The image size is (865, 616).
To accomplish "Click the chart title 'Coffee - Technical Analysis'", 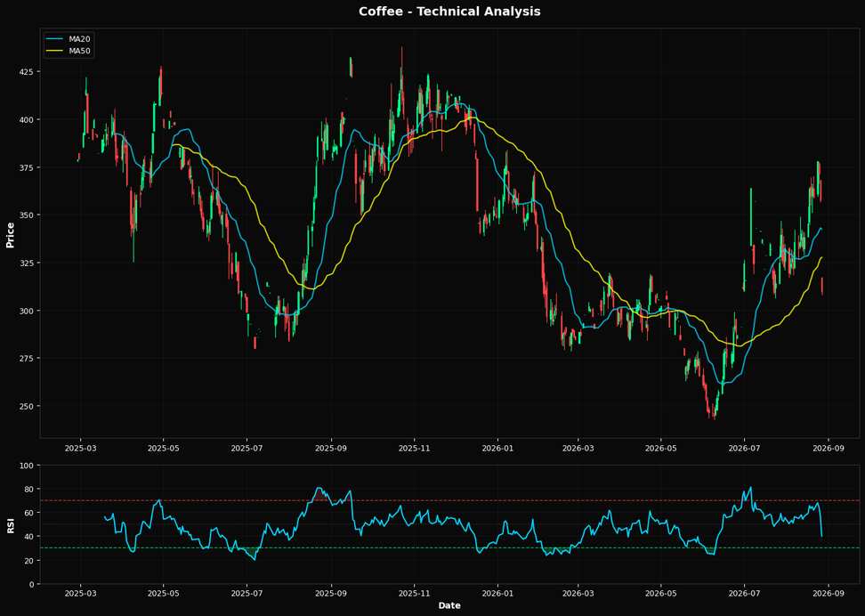I will [x=449, y=12].
